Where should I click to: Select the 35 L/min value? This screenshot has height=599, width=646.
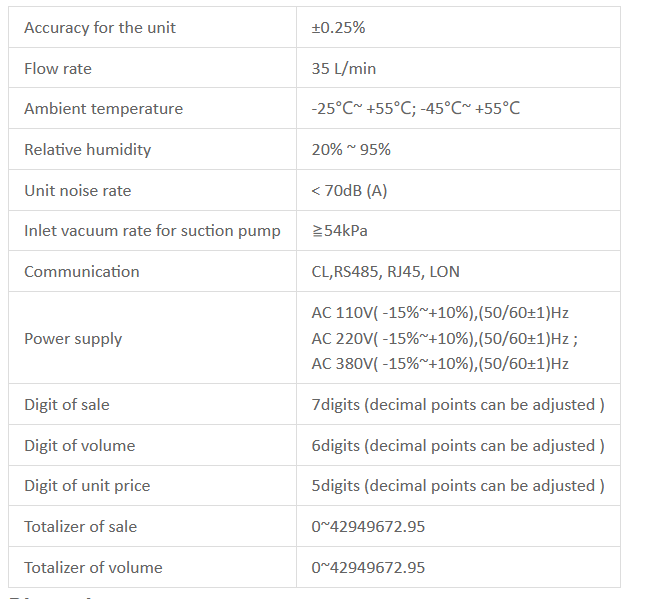[x=343, y=69]
